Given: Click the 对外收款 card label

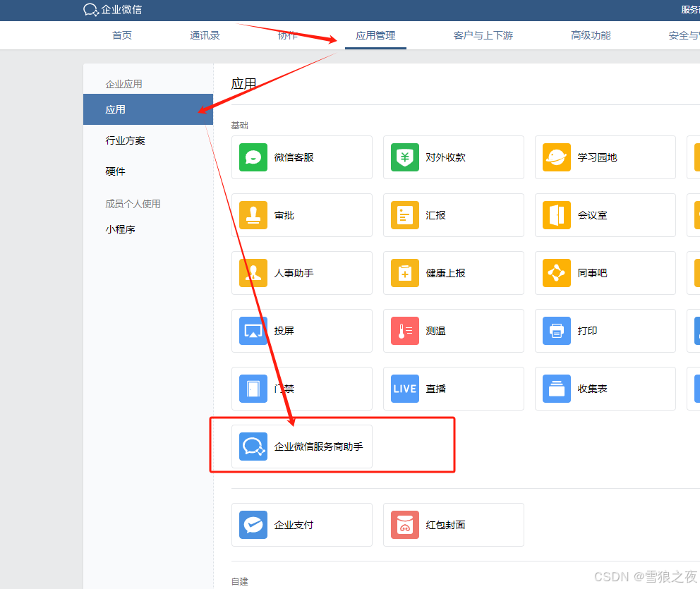Looking at the screenshot, I should pos(445,157).
